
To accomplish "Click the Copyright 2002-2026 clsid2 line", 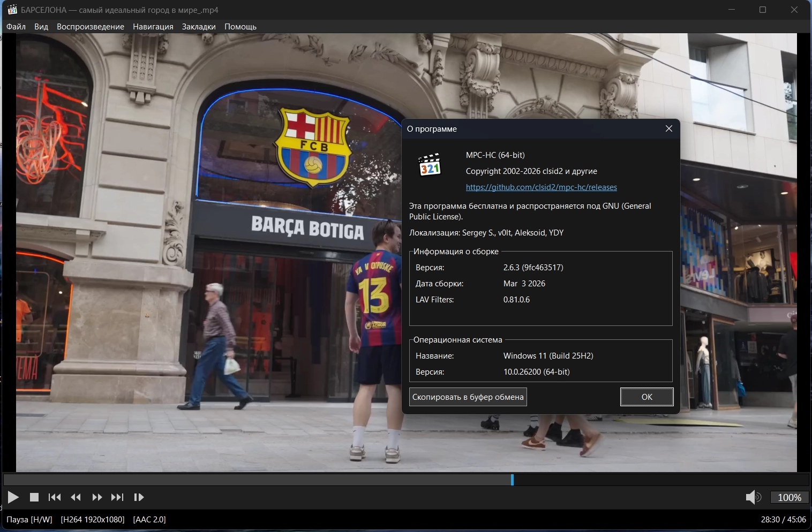I will (531, 171).
